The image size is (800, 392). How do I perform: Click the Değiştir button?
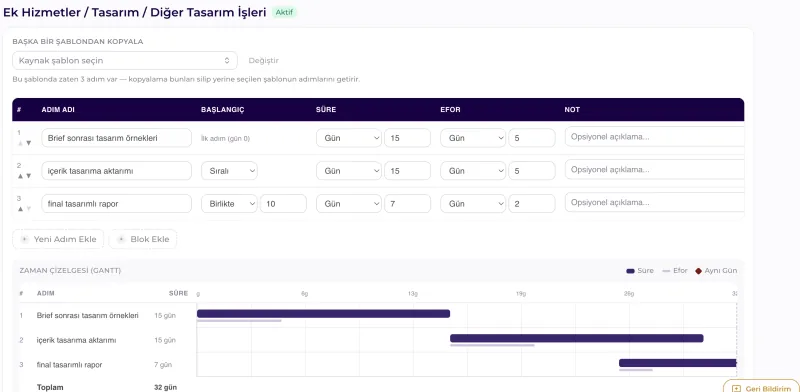pos(263,60)
